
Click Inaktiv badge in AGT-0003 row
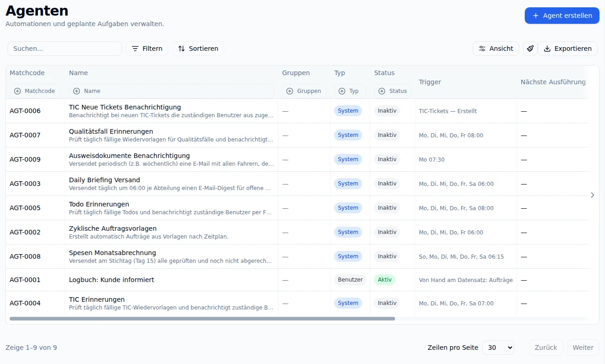click(387, 184)
